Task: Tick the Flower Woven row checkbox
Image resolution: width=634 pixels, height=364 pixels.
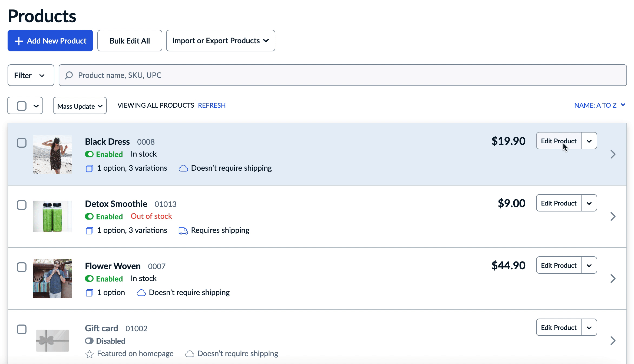Action: click(x=22, y=267)
